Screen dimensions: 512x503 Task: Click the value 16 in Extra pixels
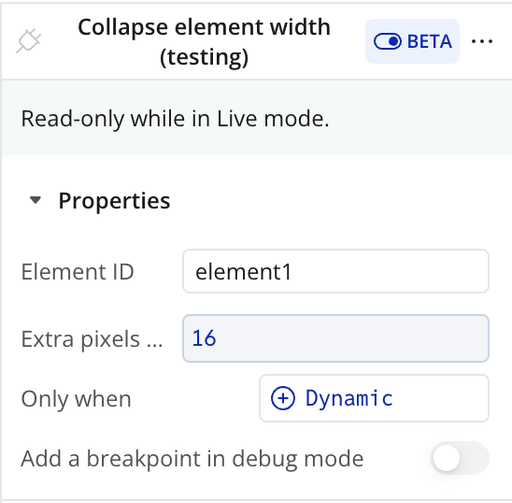(204, 338)
